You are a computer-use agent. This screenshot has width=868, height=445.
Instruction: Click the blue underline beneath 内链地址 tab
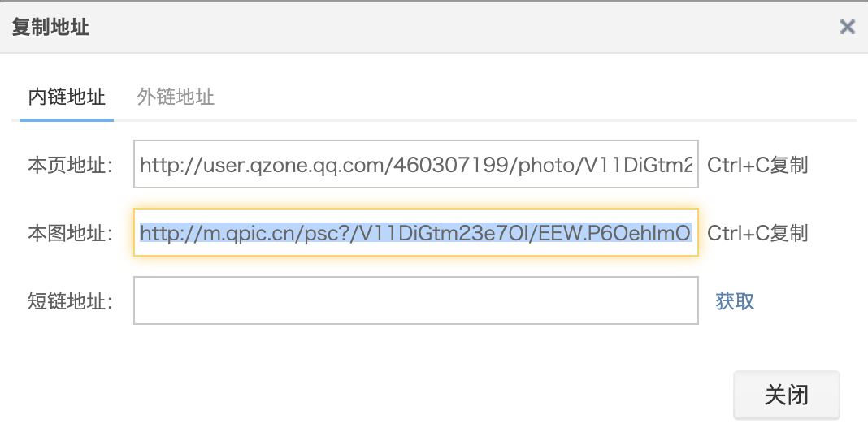click(x=67, y=119)
